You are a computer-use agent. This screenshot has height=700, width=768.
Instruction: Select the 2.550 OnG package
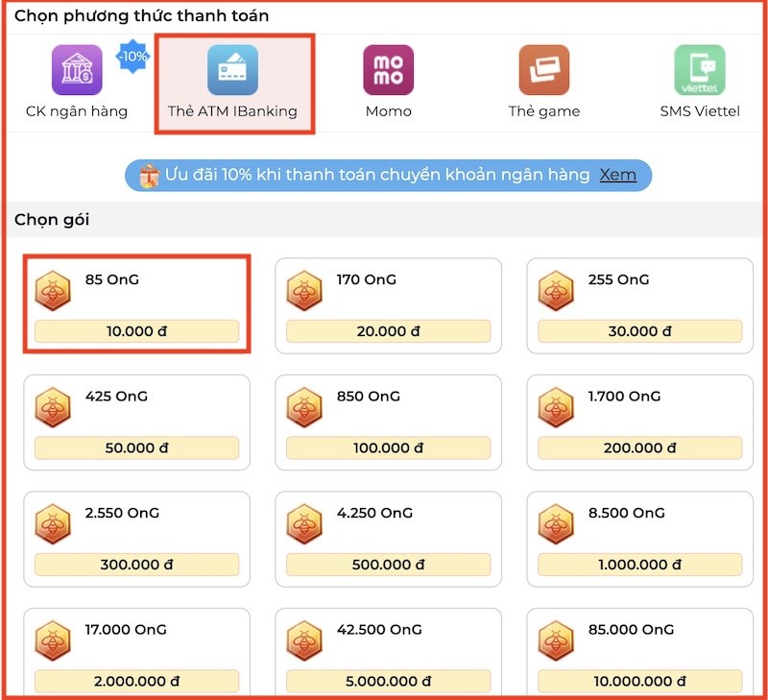click(x=136, y=535)
